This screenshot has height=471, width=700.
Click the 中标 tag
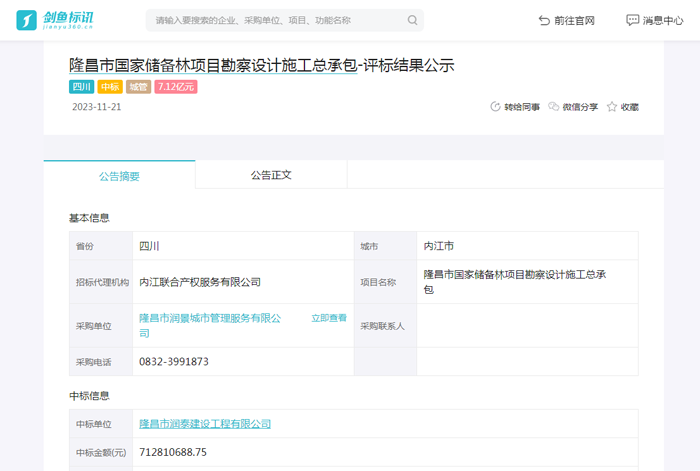click(x=110, y=87)
